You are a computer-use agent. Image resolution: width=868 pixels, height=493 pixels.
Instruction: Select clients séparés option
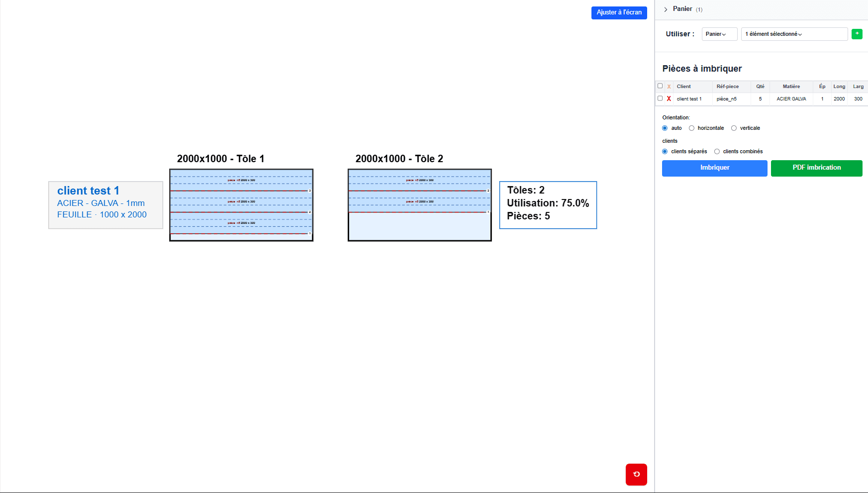coord(665,152)
